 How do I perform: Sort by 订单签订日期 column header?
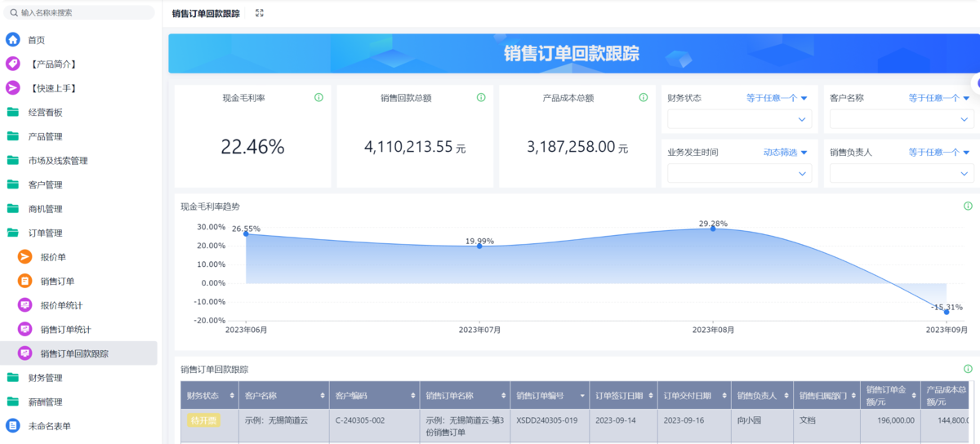point(621,395)
